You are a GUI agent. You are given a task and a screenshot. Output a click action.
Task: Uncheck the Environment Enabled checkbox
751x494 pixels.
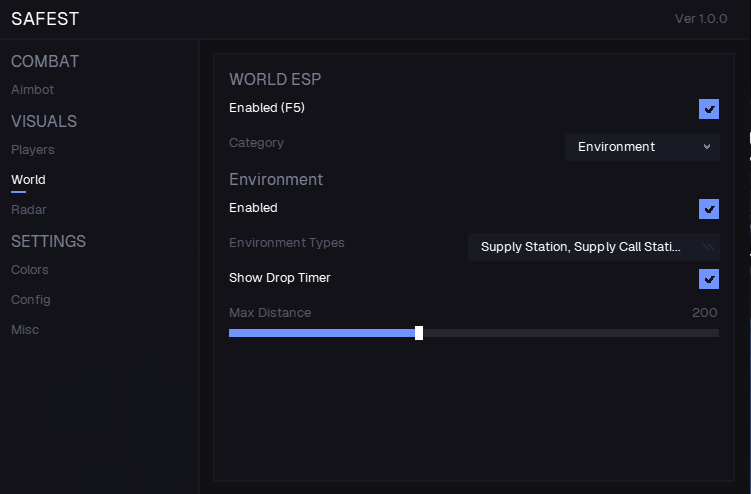click(708, 209)
